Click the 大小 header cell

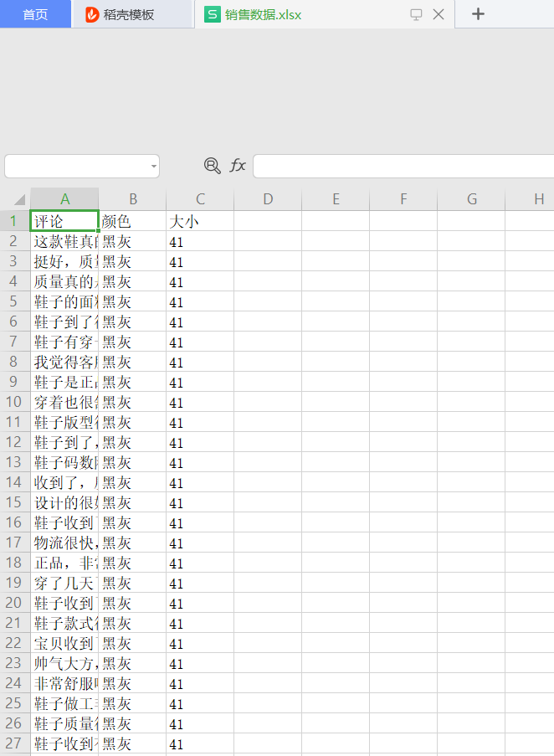coord(200,221)
